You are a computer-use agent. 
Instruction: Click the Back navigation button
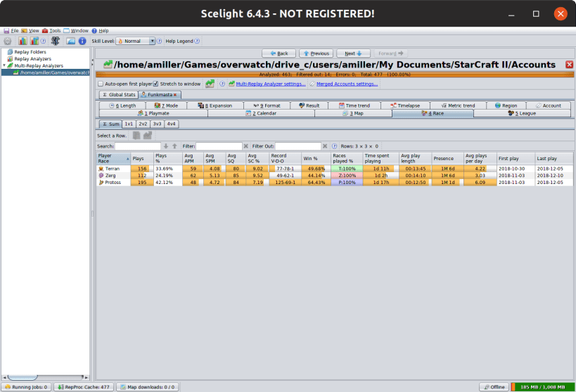279,53
